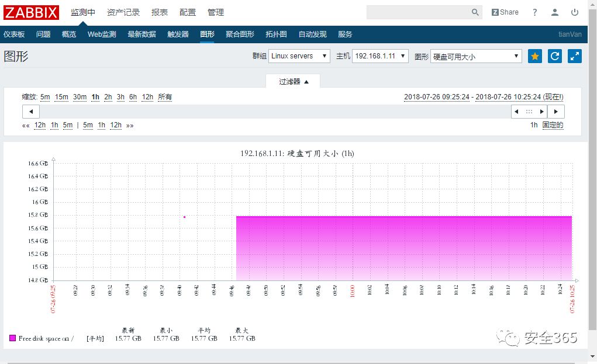Open the 监测中 top menu

point(82,12)
